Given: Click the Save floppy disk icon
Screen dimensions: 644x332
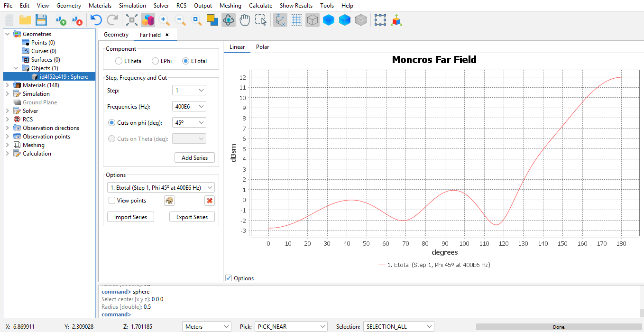Looking at the screenshot, I should click(x=41, y=20).
